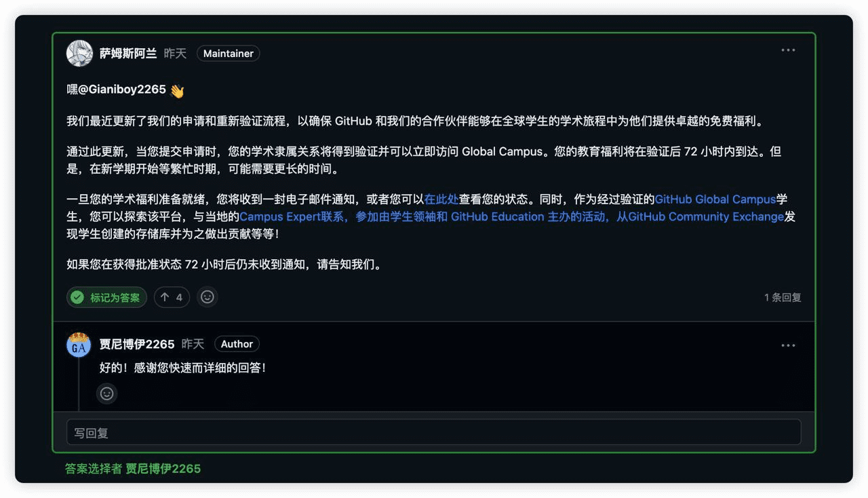Click the Author badge on the reply

tap(237, 344)
